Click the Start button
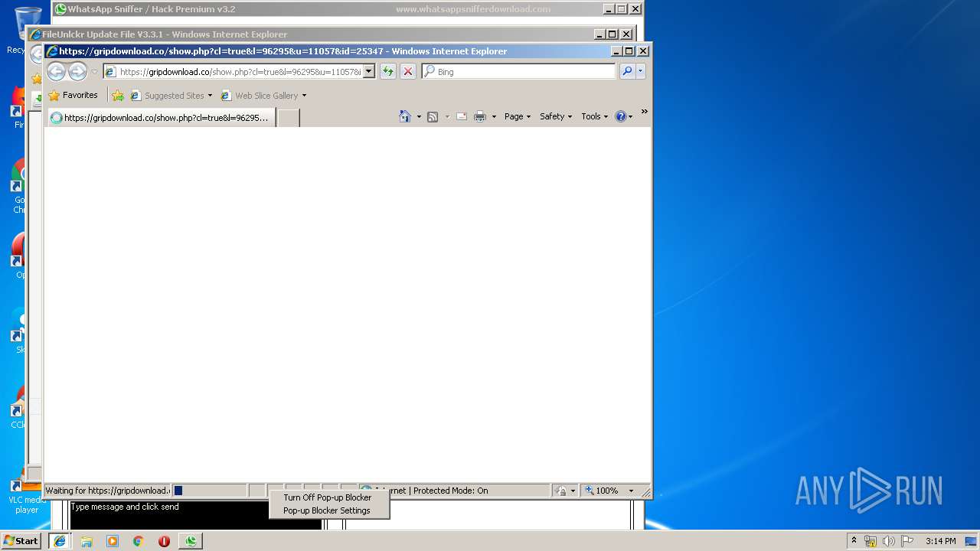 22,541
